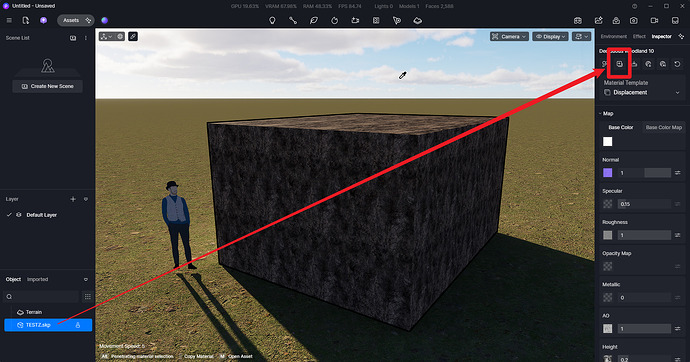This screenshot has height=362, width=690.
Task: Open the Display dropdown in viewport
Action: click(x=550, y=37)
